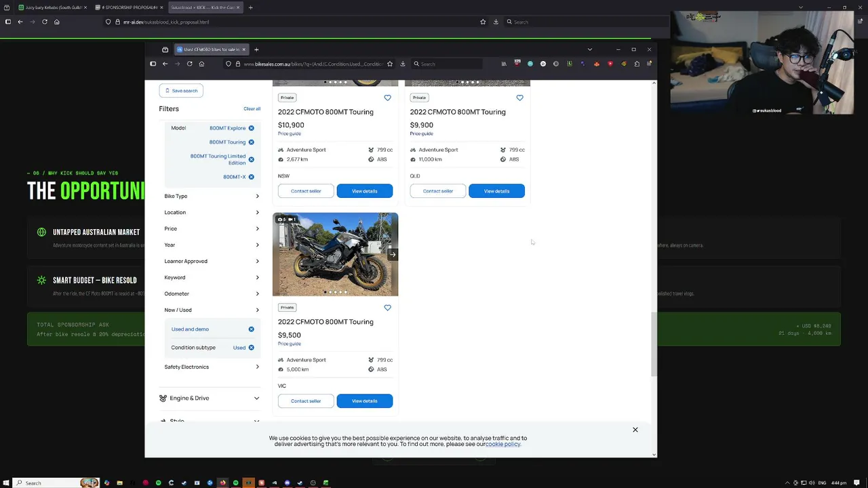Expand the Year filter
868x488 pixels.
pos(212,245)
